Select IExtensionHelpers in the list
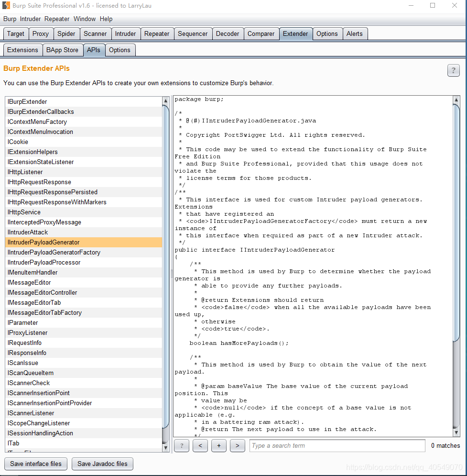This screenshot has height=476, width=467. coord(84,152)
